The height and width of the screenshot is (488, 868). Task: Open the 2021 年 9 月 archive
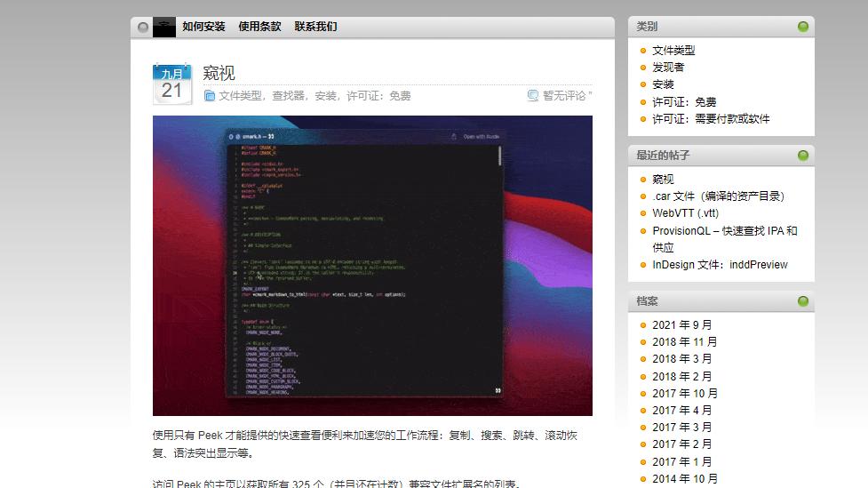[x=682, y=325]
